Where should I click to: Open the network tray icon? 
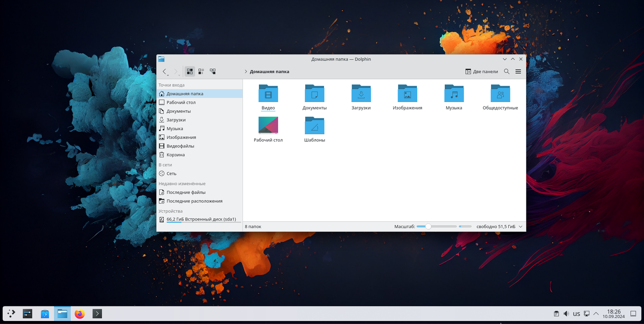click(586, 314)
